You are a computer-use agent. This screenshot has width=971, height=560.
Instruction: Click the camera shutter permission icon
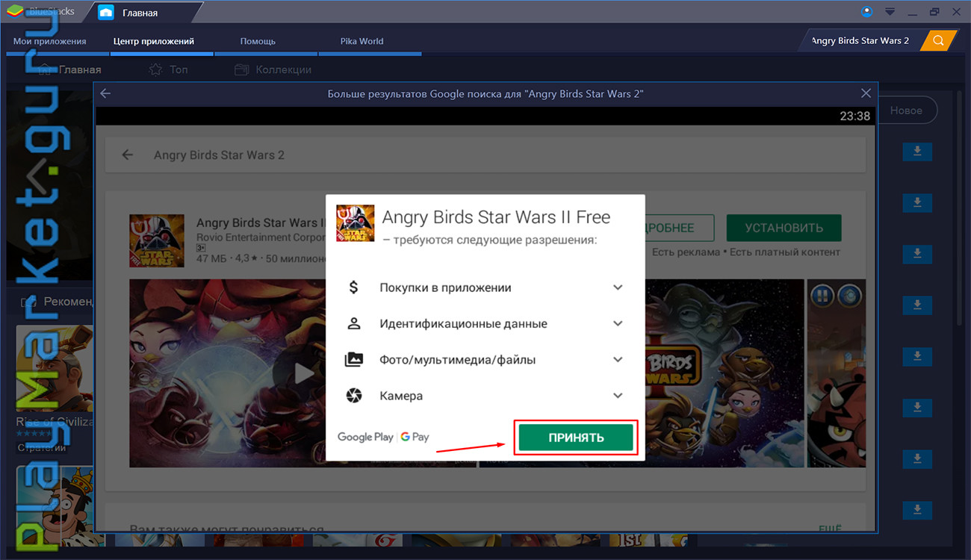pyautogui.click(x=354, y=395)
